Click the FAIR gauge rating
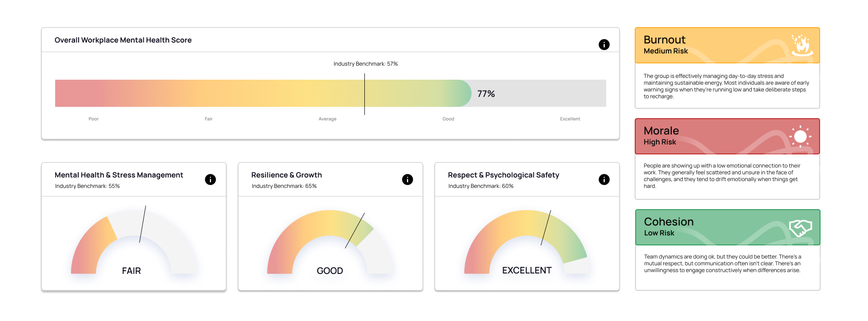This screenshot has height=321, width=868. click(131, 271)
